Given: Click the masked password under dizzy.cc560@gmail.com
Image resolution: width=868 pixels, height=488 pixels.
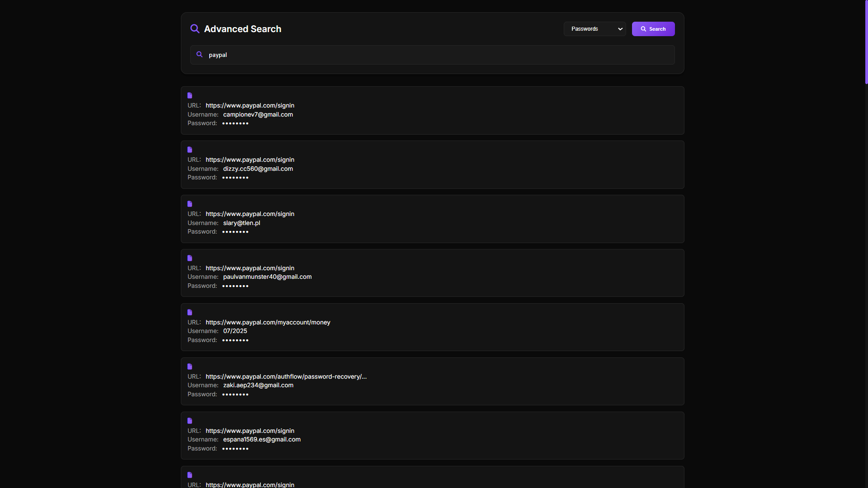Looking at the screenshot, I should point(236,178).
